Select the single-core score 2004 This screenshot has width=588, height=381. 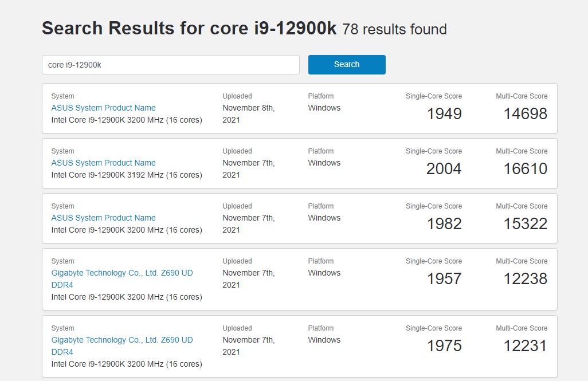point(444,169)
